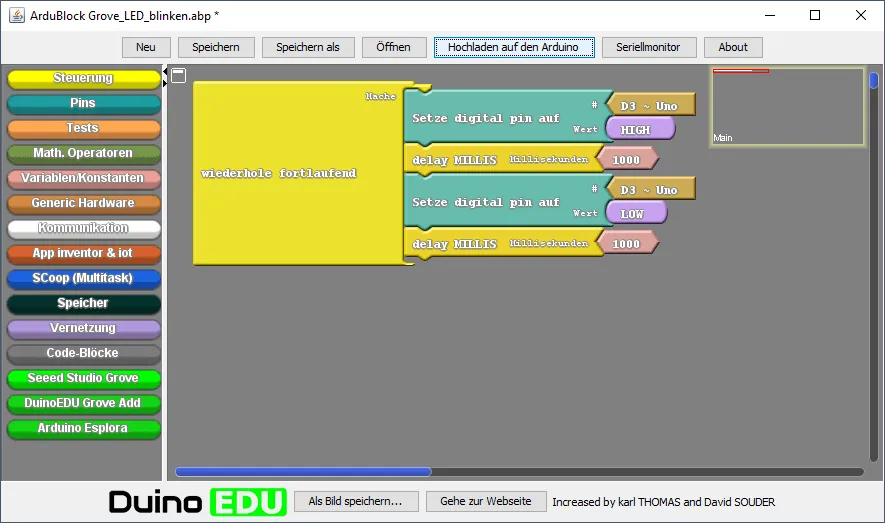Click the Main minimap thumbnail

(x=787, y=107)
